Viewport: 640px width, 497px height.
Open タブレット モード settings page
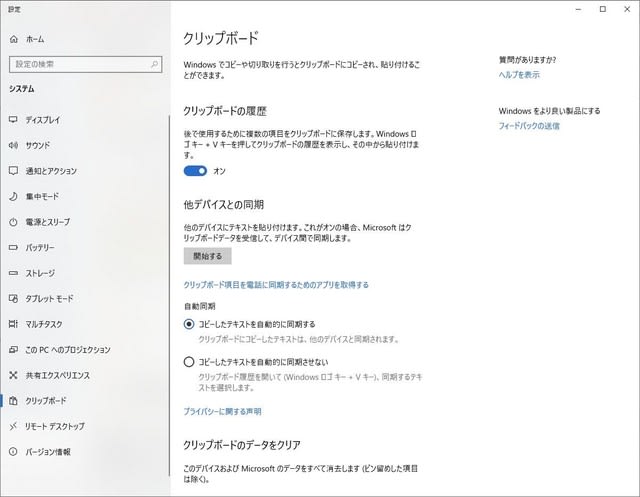tap(49, 299)
